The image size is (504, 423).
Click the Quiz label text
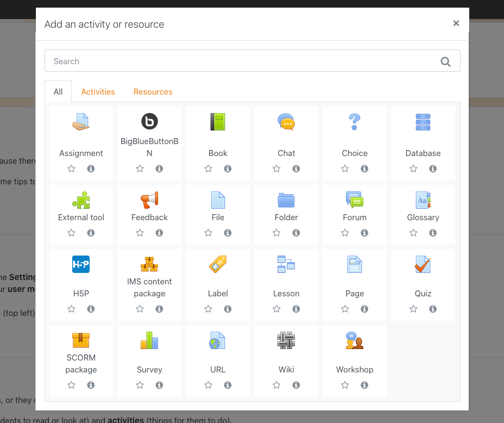[x=423, y=293]
